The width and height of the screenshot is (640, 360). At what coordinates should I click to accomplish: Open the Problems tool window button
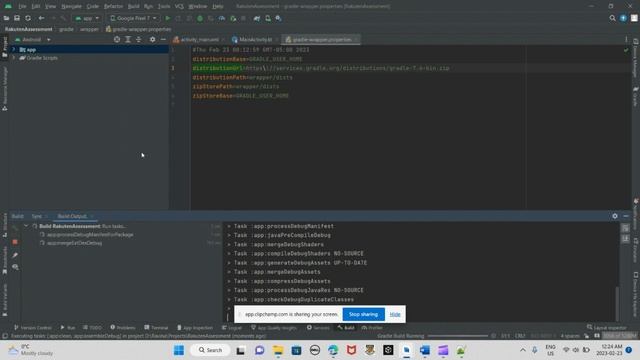[x=122, y=327]
